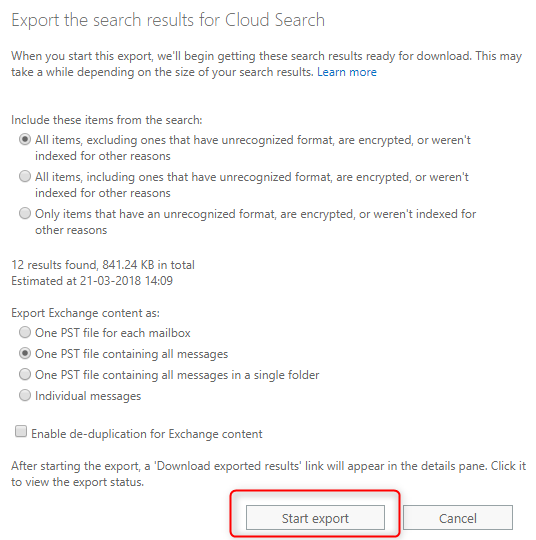Click the Individual messages label text
Screen dimensions: 536x540
click(x=88, y=396)
